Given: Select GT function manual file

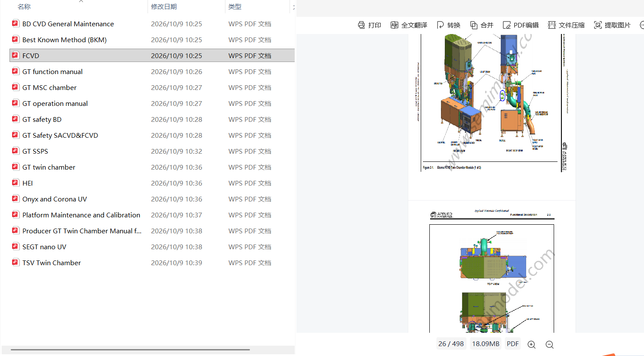Looking at the screenshot, I should pyautogui.click(x=52, y=71).
